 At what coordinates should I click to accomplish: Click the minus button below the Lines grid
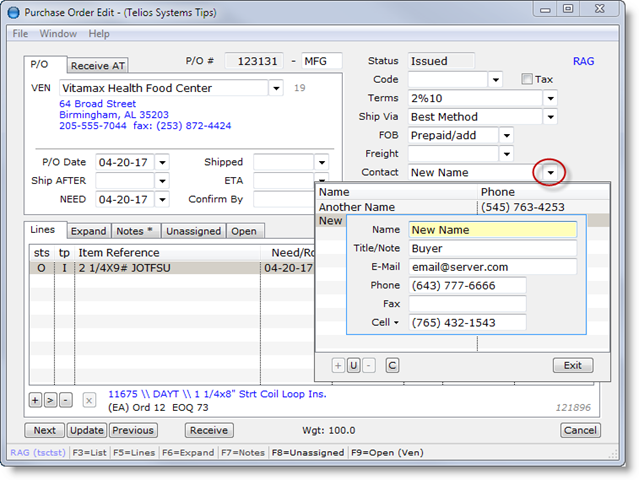pyautogui.click(x=65, y=400)
